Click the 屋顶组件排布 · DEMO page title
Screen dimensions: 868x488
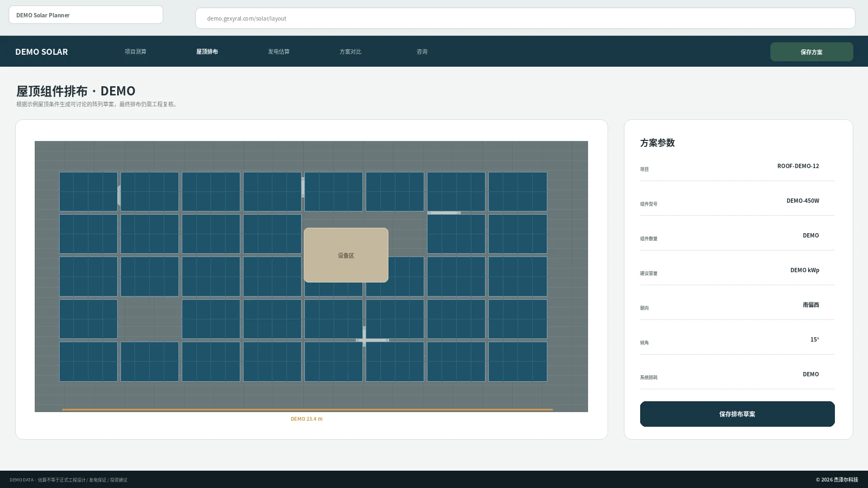76,91
